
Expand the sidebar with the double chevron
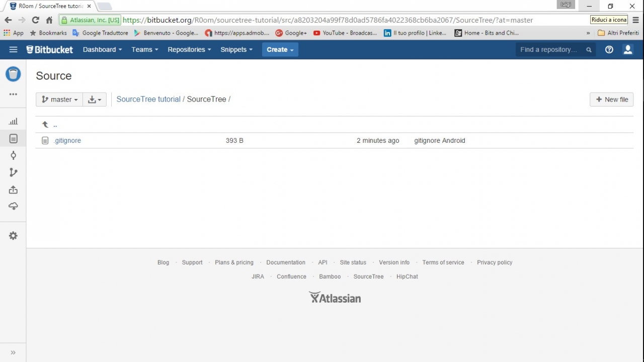(x=13, y=352)
